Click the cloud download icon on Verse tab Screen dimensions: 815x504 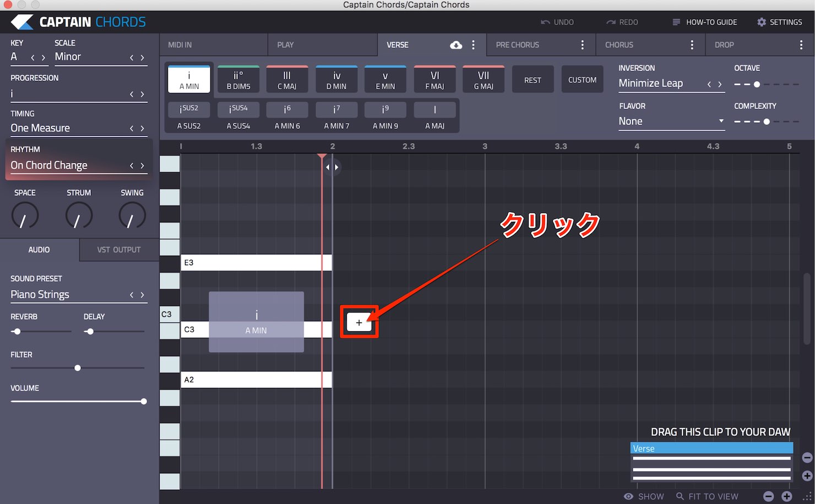pos(456,45)
